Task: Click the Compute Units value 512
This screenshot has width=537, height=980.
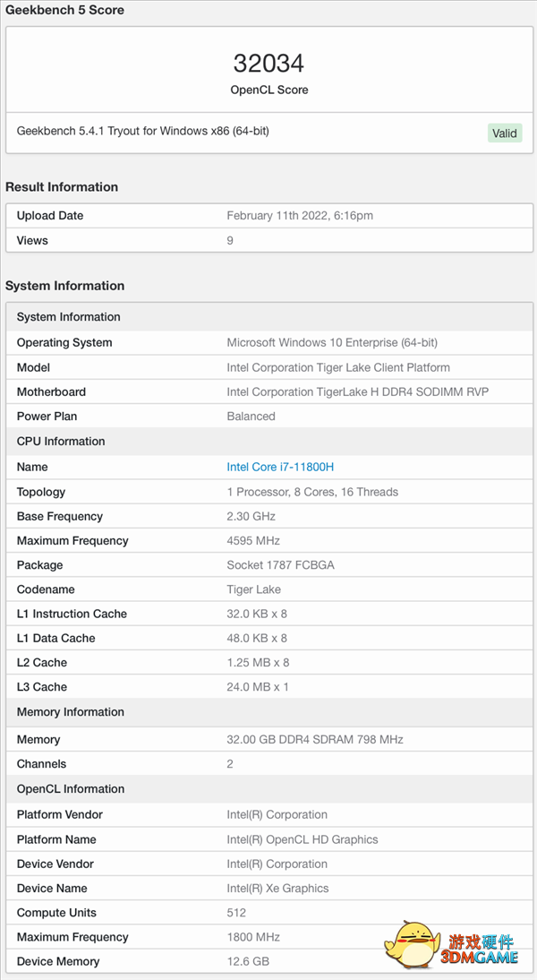Action: [x=236, y=913]
